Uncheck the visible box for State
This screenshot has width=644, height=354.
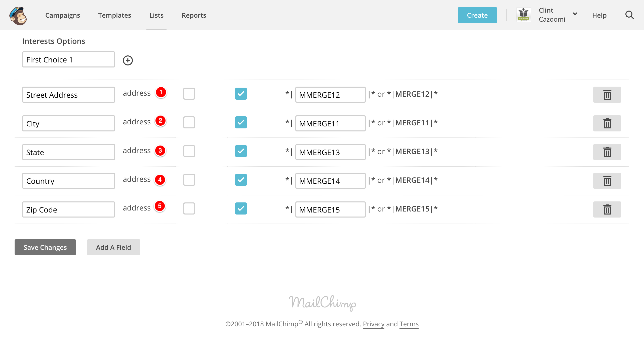point(241,151)
